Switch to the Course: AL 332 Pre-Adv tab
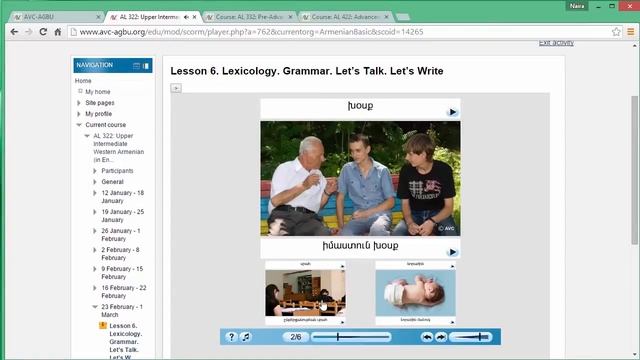This screenshot has width=640, height=360. [249, 17]
